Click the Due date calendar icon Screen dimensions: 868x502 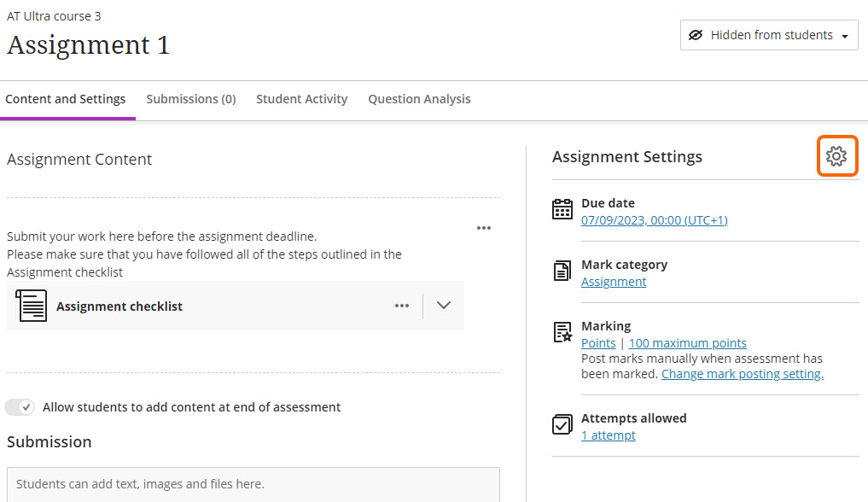click(562, 210)
